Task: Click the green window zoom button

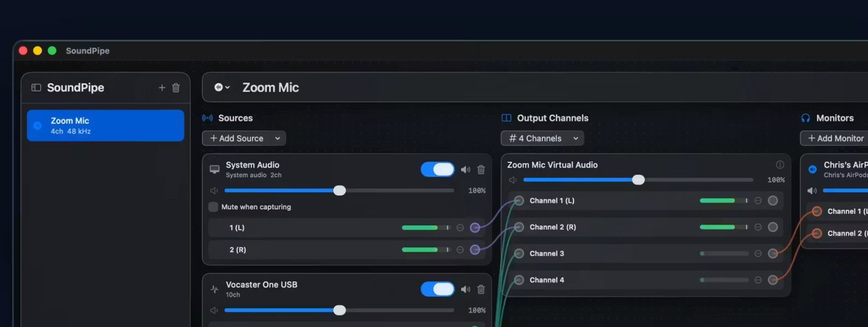Action: click(x=52, y=50)
